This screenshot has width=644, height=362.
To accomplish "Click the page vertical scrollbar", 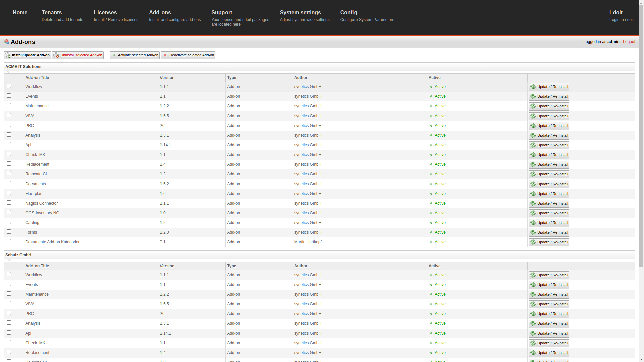I will [641, 134].
